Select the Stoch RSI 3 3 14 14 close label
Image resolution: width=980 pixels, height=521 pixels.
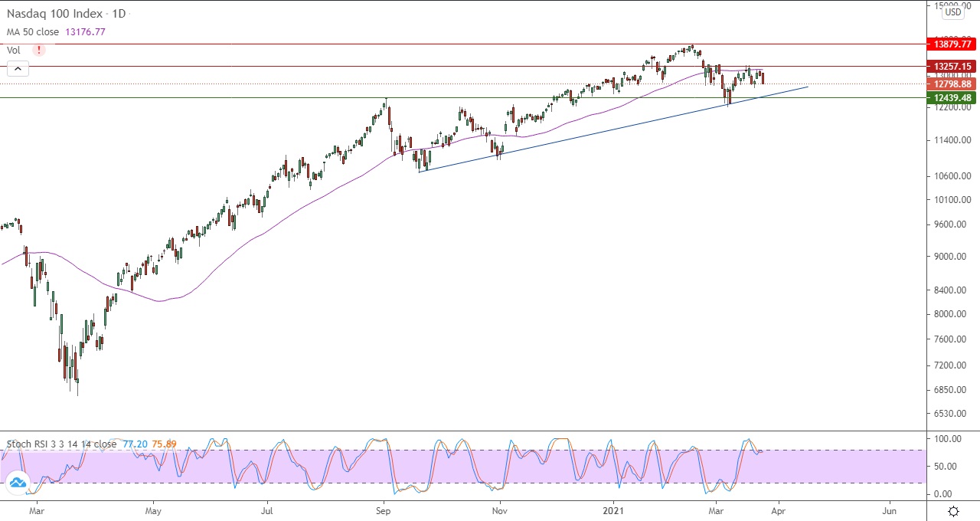point(62,444)
